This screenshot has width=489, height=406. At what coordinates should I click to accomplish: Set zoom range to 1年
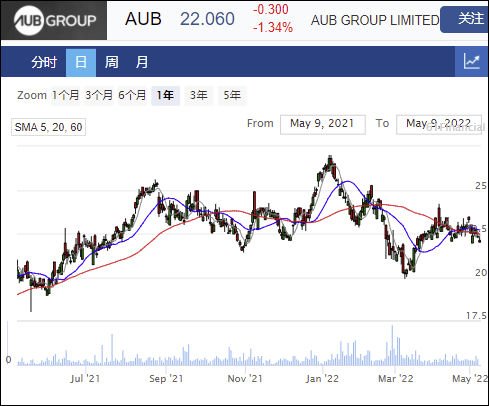(x=165, y=95)
